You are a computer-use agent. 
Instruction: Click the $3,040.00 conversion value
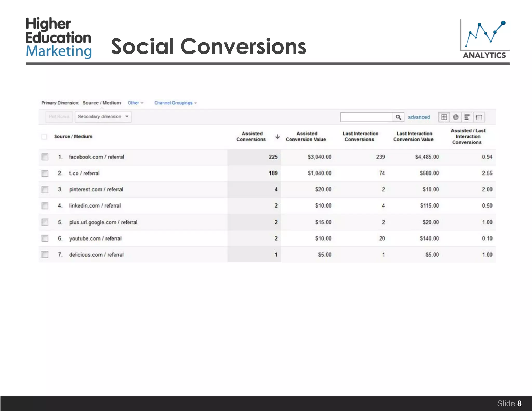click(320, 157)
